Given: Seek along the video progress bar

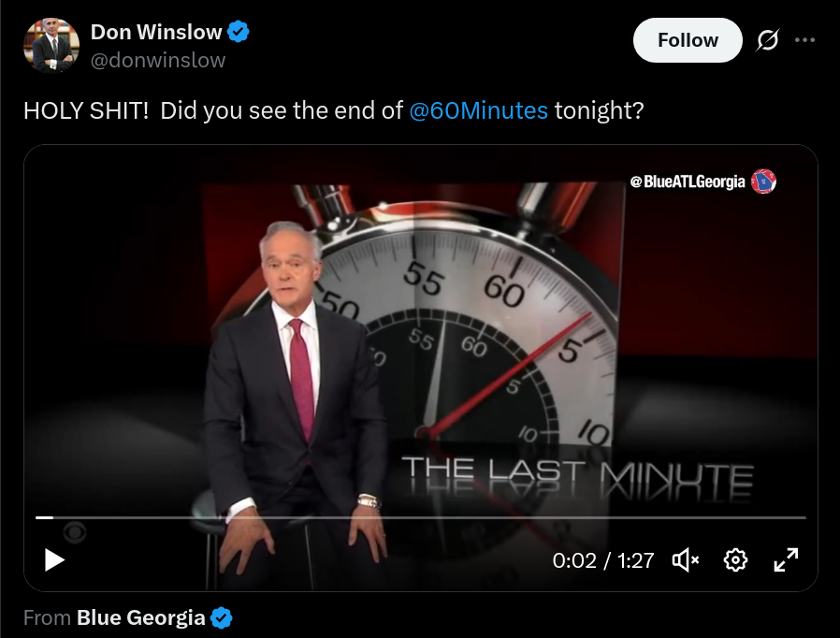Looking at the screenshot, I should pyautogui.click(x=421, y=517).
